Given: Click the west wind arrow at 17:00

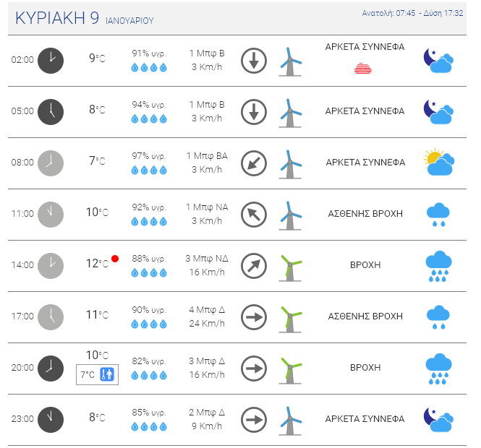Looking at the screenshot, I should pos(254,317).
